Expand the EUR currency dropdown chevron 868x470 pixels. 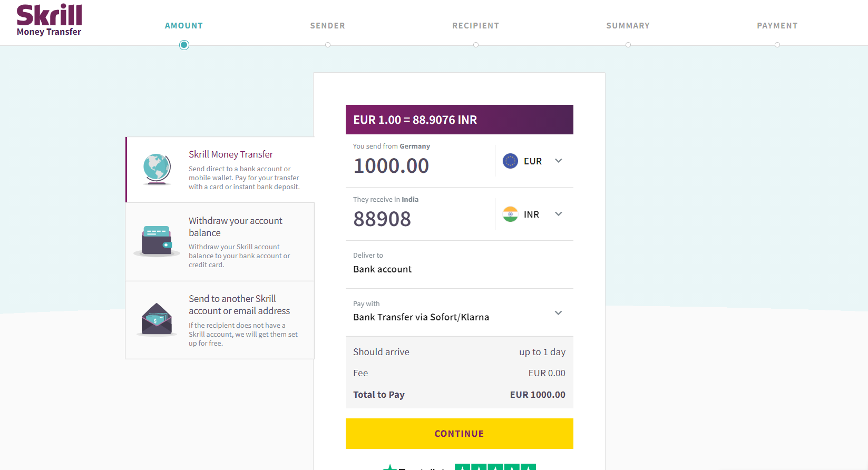point(559,161)
